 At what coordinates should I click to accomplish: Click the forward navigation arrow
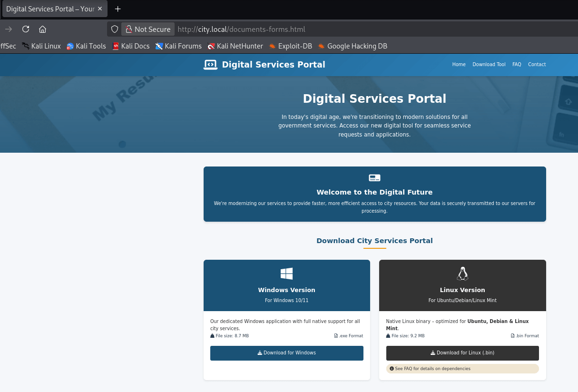point(9,29)
